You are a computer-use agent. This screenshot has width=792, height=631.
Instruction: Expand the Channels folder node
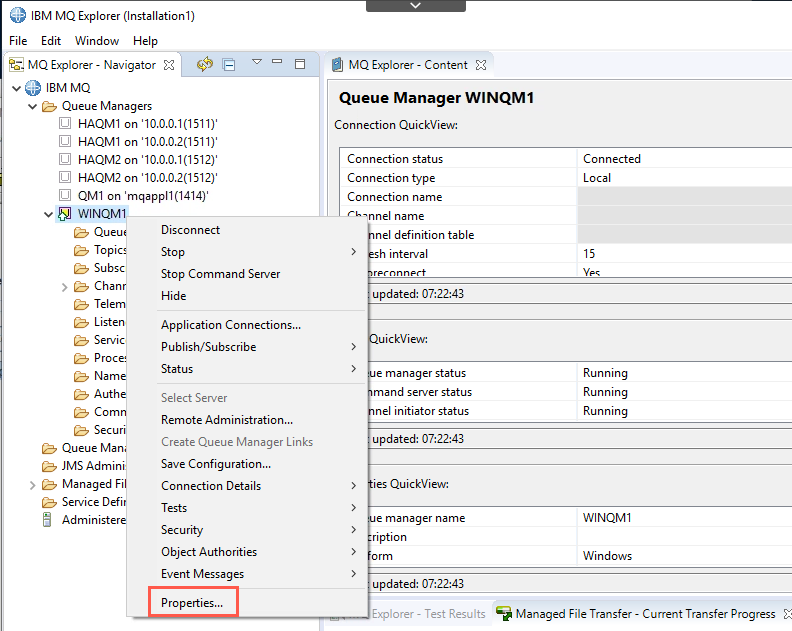[x=64, y=287]
